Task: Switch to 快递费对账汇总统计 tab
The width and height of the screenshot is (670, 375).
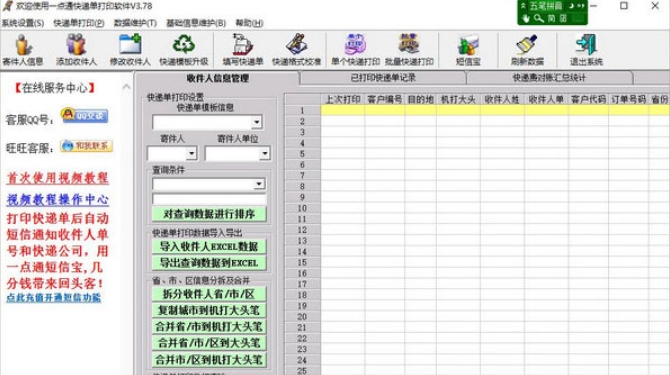Action: [549, 78]
